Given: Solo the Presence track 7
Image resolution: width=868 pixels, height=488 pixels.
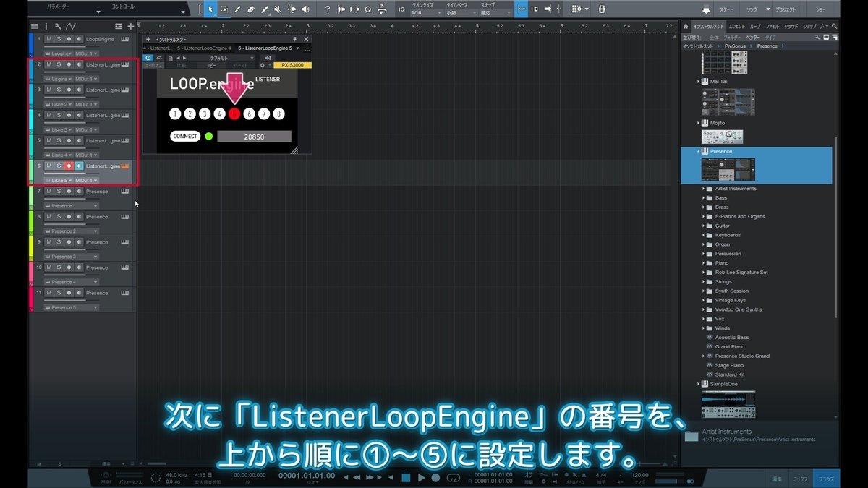Looking at the screenshot, I should (58, 191).
